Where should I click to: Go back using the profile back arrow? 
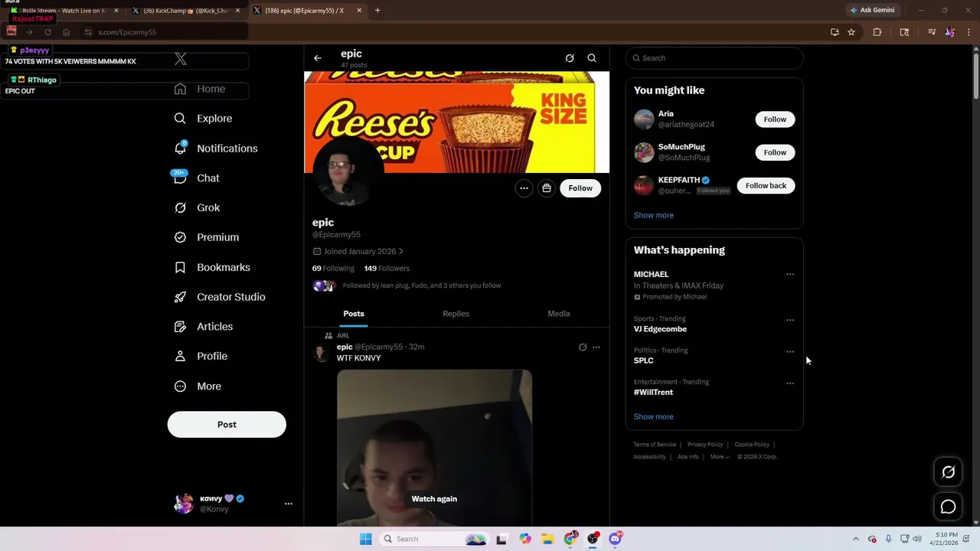coord(318,58)
